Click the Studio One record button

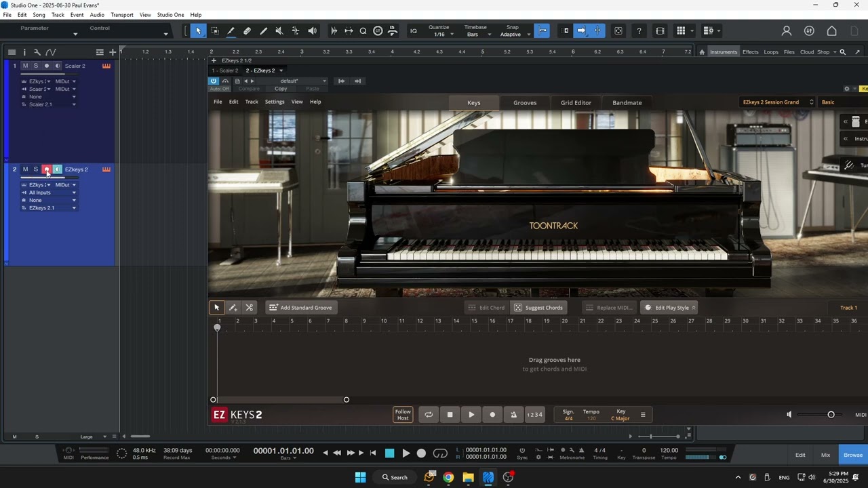(421, 453)
